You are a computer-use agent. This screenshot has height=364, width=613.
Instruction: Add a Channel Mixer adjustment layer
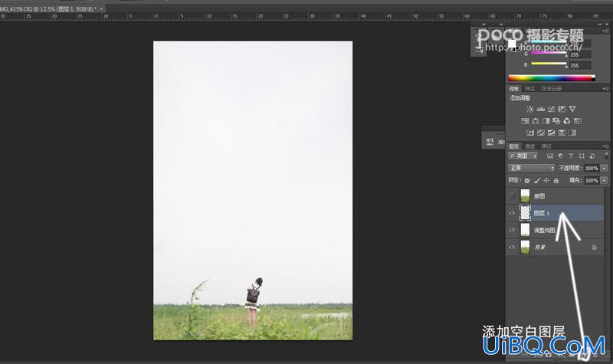pyautogui.click(x=567, y=121)
